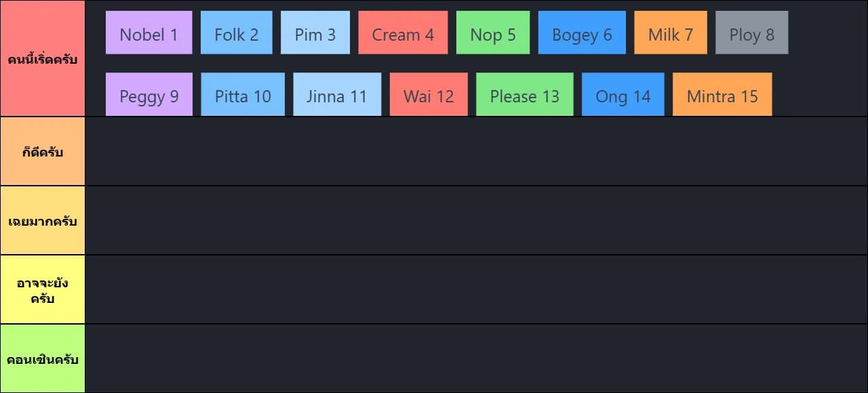Click the Jinna 11 tile
The height and width of the screenshot is (393, 868).
[336, 95]
